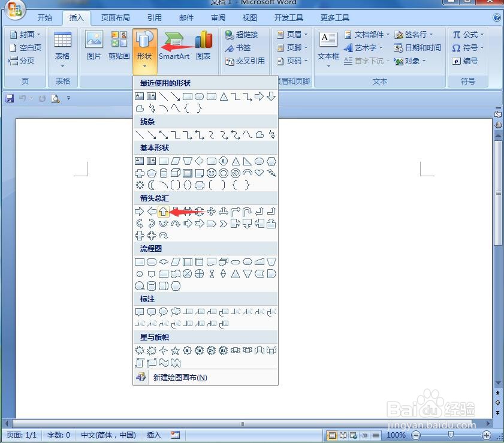Click print preview icon in quick toolbar
Screen dimensions: 504x443
coord(55,98)
